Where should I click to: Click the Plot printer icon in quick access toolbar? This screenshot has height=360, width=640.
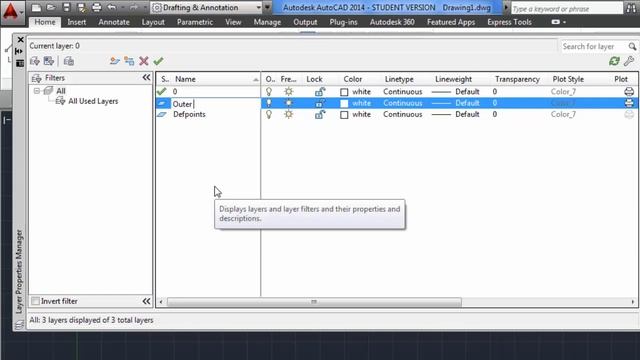click(97, 7)
